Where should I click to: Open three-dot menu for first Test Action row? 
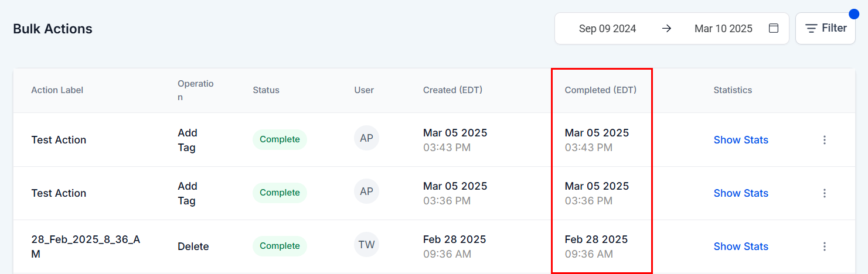(824, 140)
